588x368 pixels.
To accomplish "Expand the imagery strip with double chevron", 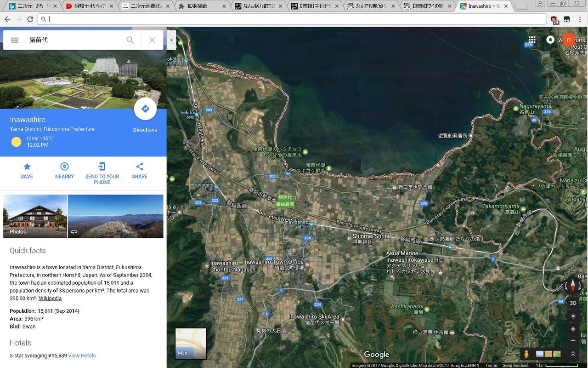I will coord(573,354).
